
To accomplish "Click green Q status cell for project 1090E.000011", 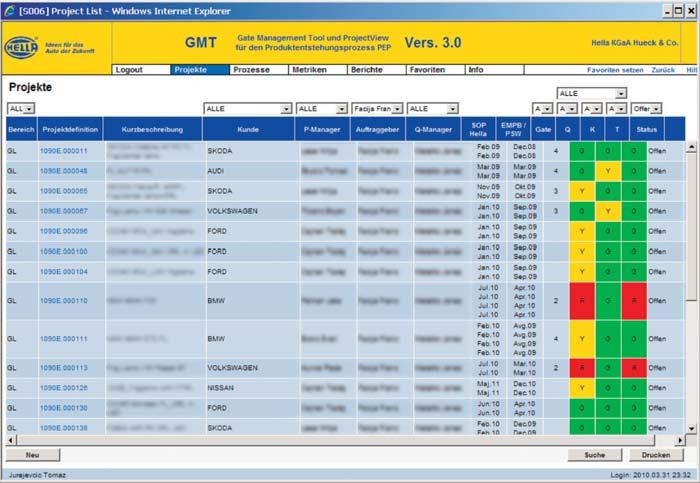I will pyautogui.click(x=582, y=151).
